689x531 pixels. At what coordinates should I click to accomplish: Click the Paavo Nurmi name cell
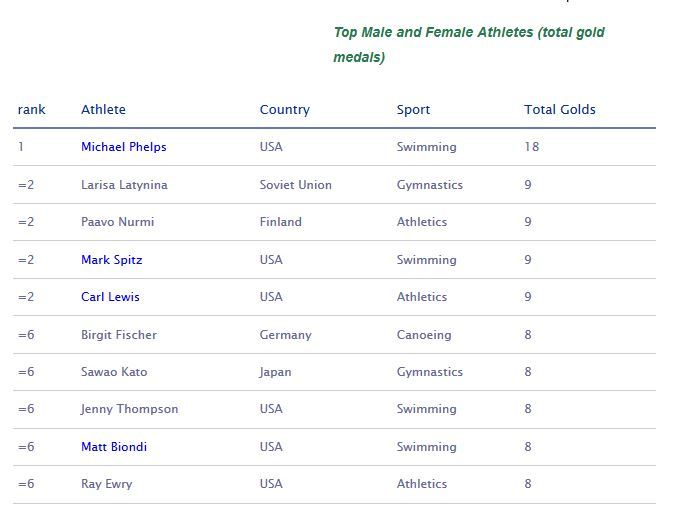click(117, 222)
